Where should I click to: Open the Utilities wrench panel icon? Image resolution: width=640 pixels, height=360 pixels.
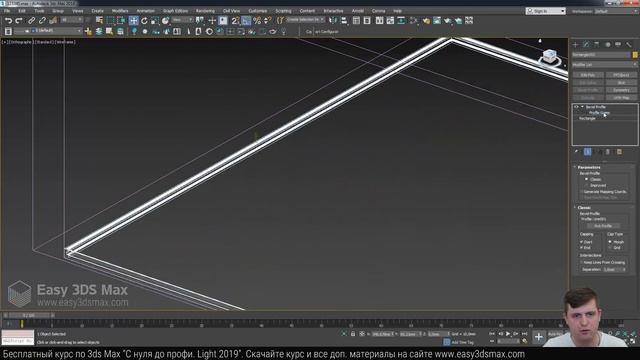click(629, 44)
